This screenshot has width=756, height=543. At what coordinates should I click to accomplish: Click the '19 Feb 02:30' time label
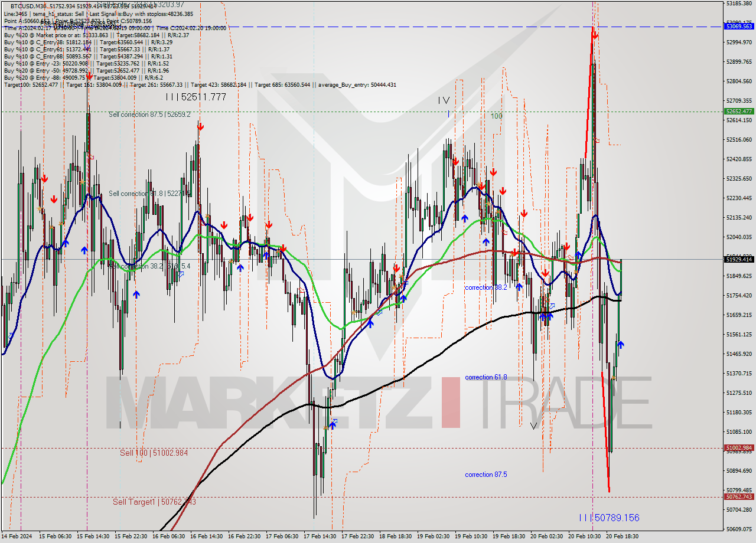click(x=433, y=537)
